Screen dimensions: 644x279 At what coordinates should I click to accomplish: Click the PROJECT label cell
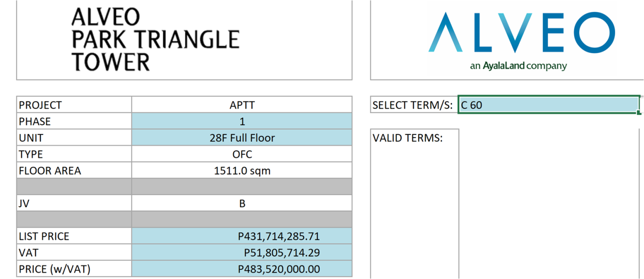pos(74,105)
